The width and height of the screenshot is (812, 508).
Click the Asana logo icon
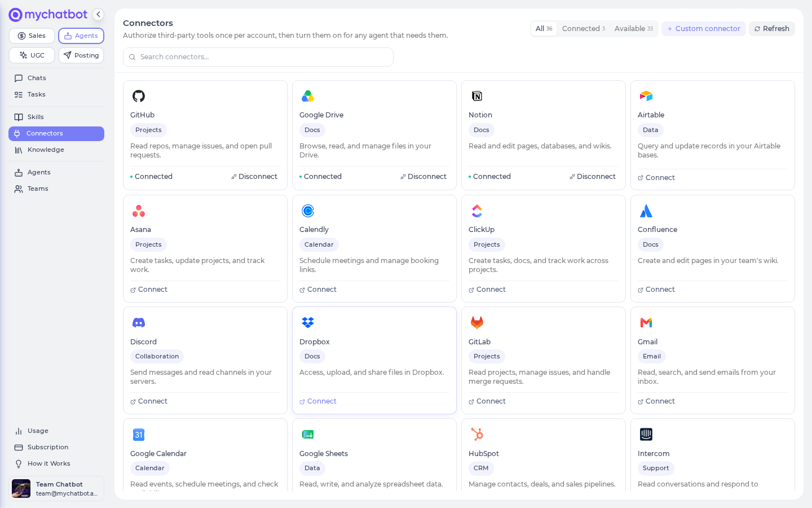pos(139,211)
